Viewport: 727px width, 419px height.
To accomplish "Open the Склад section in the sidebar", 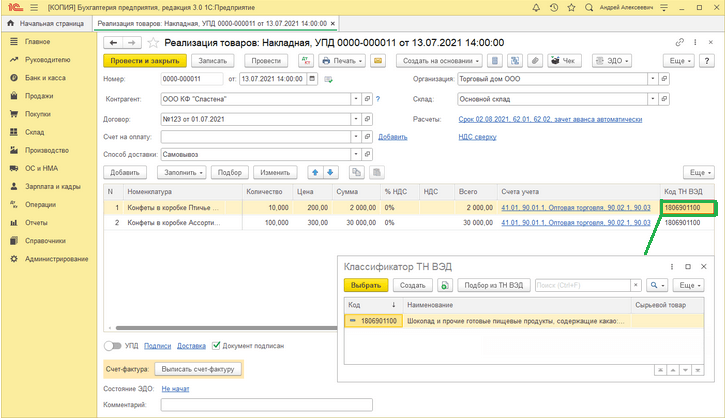I will tap(35, 132).
